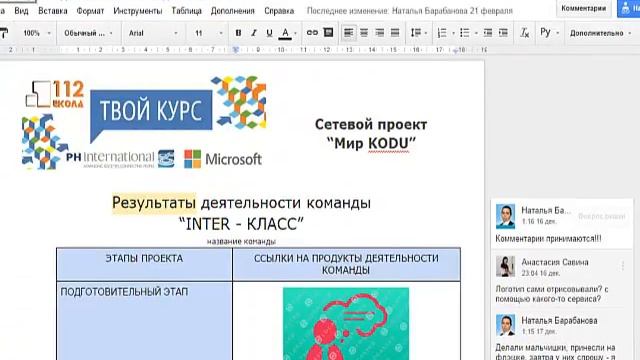This screenshot has height=360, width=640.
Task: Click the underlined word 'KODU'
Action: pyautogui.click(x=388, y=143)
